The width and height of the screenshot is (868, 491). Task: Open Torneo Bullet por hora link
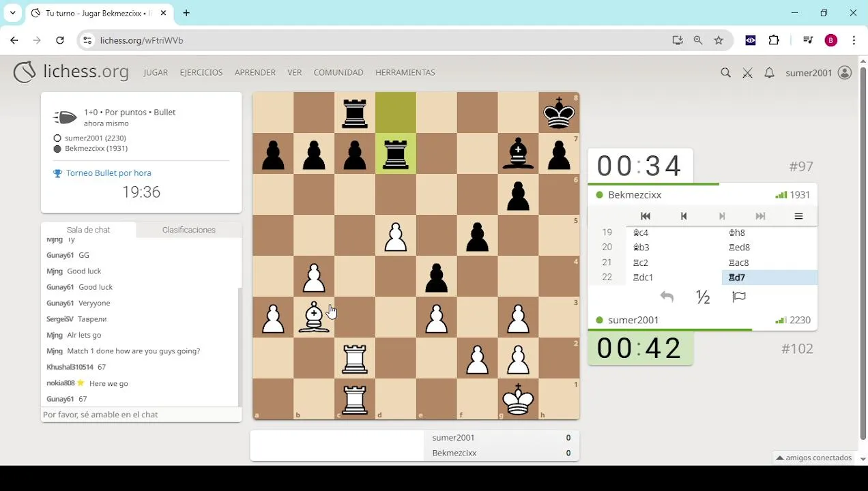click(108, 173)
